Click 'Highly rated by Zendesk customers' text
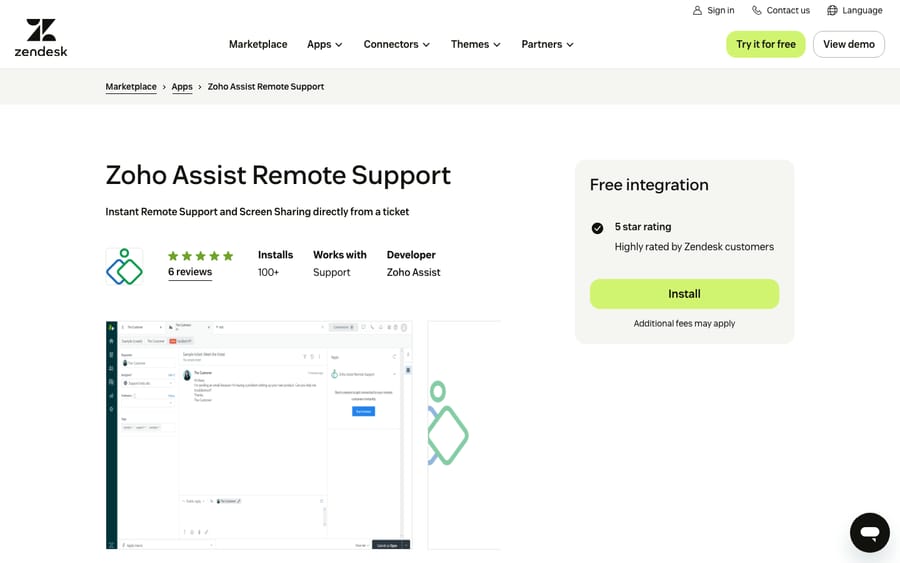This screenshot has height=563, width=900. [694, 247]
